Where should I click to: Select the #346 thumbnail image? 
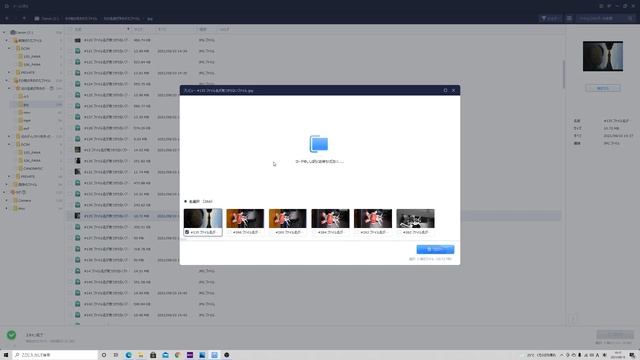[245, 218]
